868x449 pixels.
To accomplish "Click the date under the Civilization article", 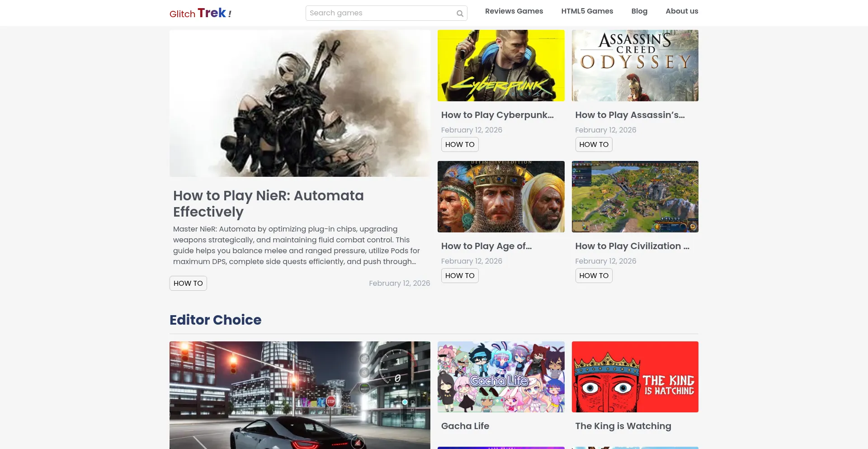I will (x=606, y=261).
